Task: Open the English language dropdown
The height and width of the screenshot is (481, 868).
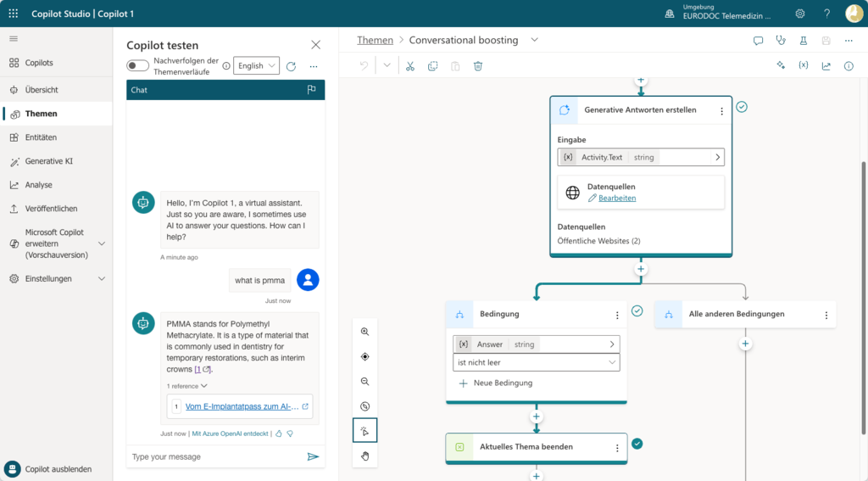Action: point(256,66)
